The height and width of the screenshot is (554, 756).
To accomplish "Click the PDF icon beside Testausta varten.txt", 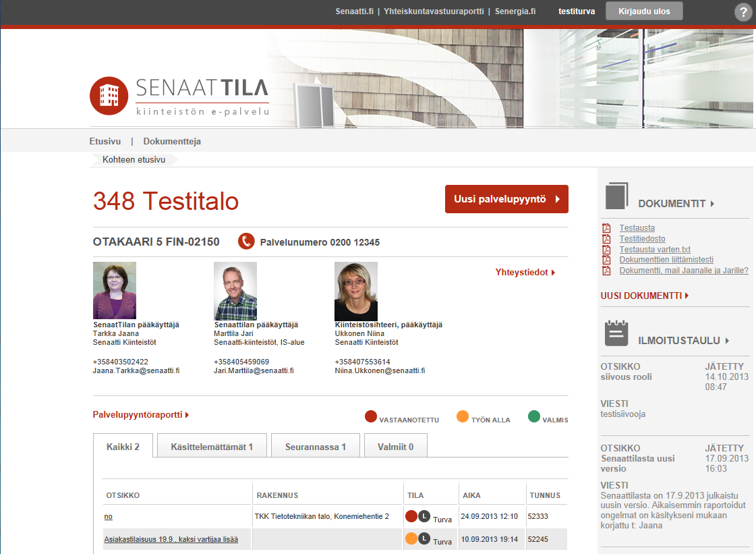I will click(x=606, y=250).
